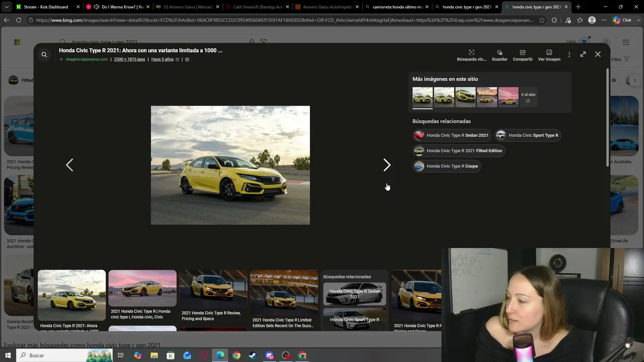Open Ver imagen to view the full image
Screen dimensions: 644x362
click(x=549, y=55)
